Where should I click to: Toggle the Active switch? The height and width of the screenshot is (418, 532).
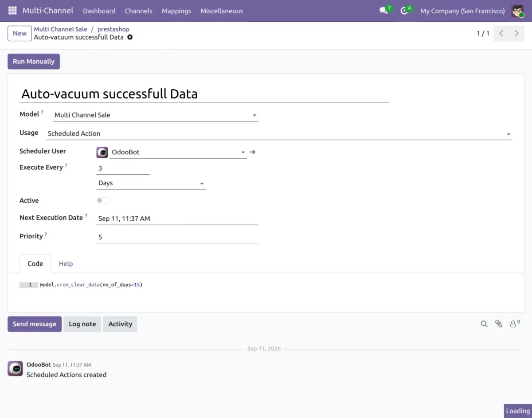pos(103,200)
